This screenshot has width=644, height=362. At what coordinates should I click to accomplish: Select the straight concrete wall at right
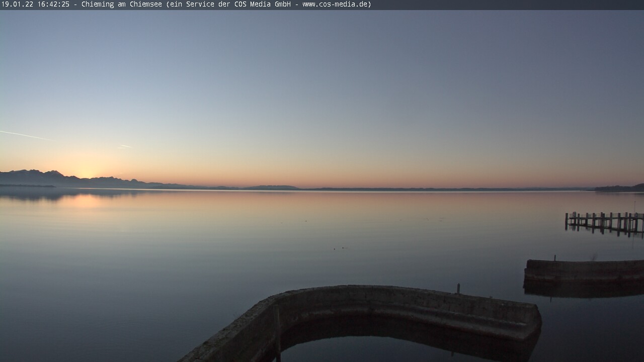(584, 269)
